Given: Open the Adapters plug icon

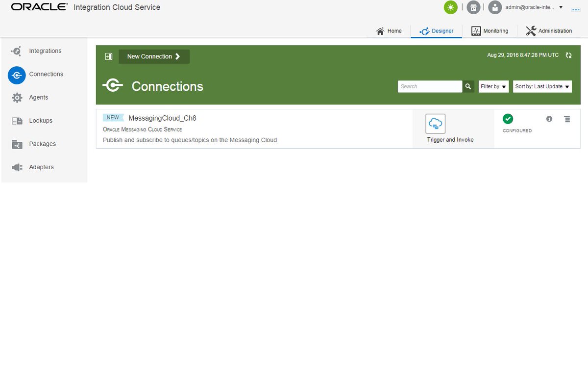Looking at the screenshot, I should [x=17, y=167].
